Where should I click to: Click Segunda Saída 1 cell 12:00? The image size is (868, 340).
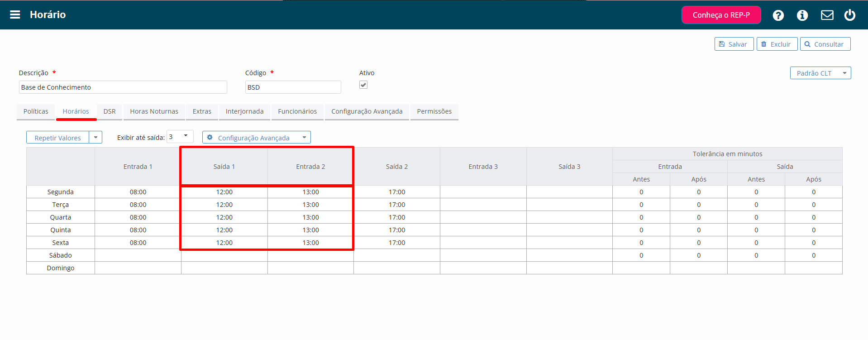point(224,192)
